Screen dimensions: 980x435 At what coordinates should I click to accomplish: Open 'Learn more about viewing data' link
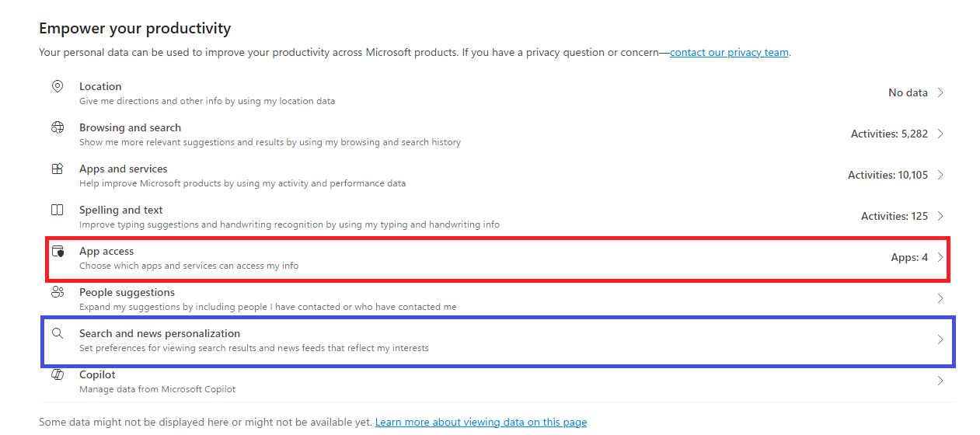tap(480, 423)
